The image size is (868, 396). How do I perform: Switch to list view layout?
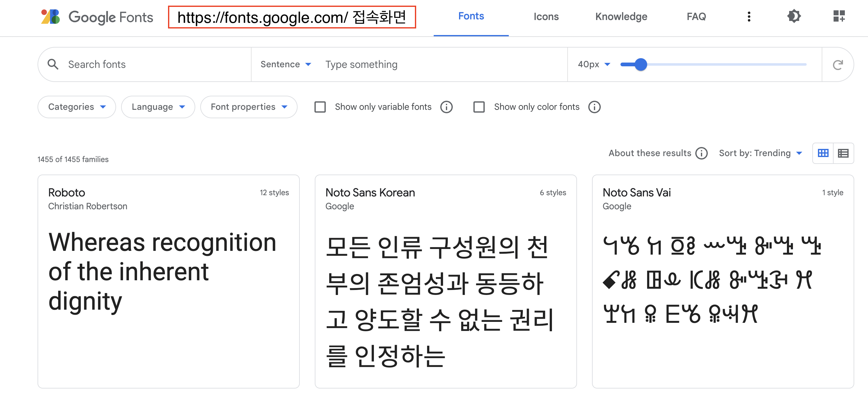point(843,153)
